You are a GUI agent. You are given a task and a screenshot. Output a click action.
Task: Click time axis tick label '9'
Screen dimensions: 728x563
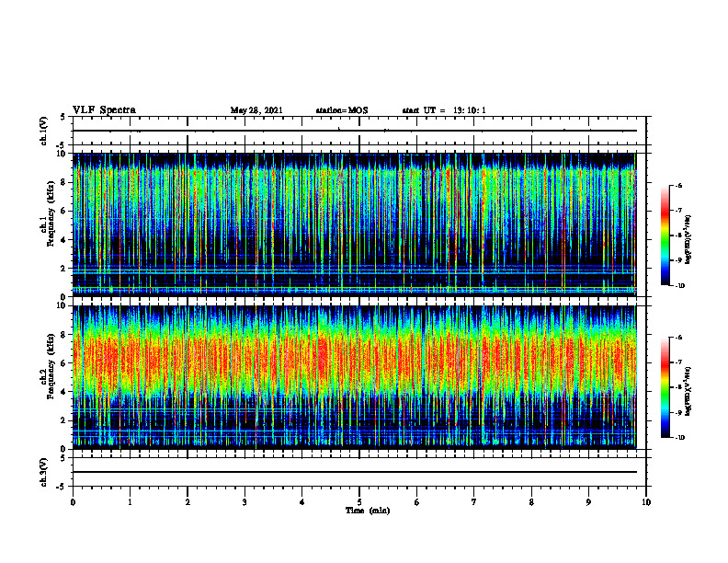click(x=588, y=502)
